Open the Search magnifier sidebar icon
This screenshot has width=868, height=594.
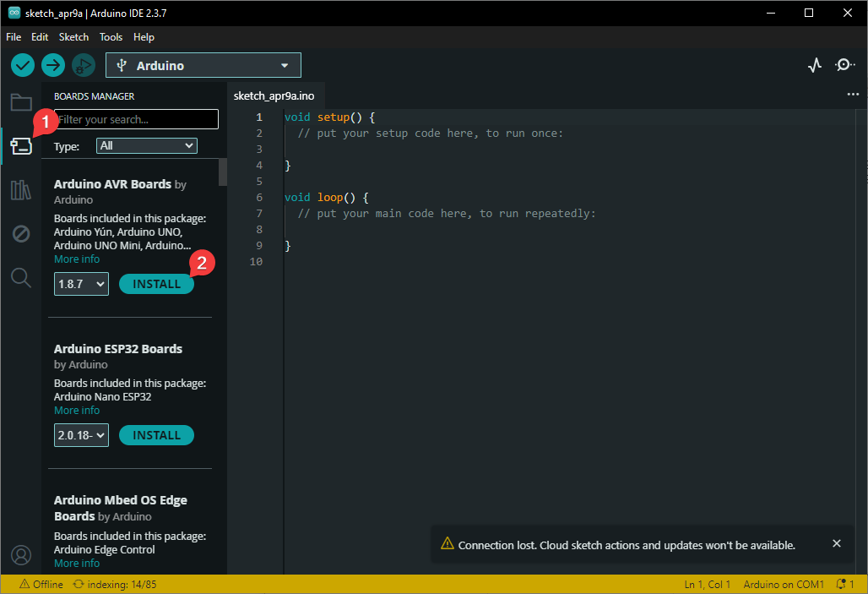click(21, 277)
